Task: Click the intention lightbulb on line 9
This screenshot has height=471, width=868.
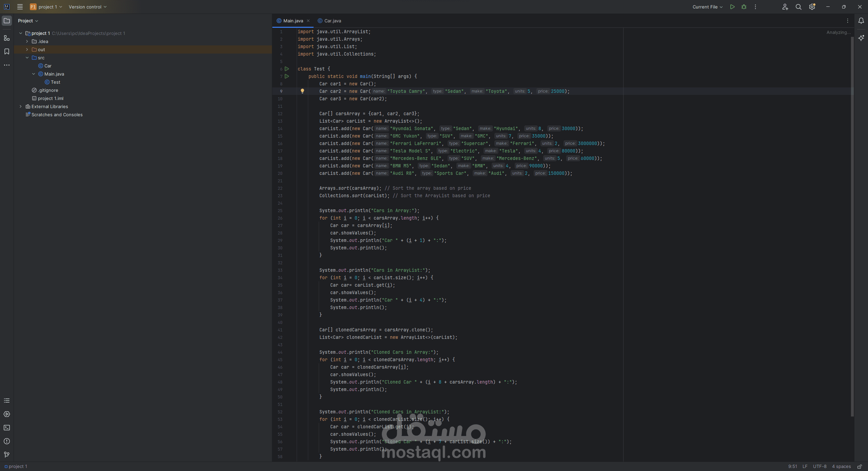Action: pos(302,91)
